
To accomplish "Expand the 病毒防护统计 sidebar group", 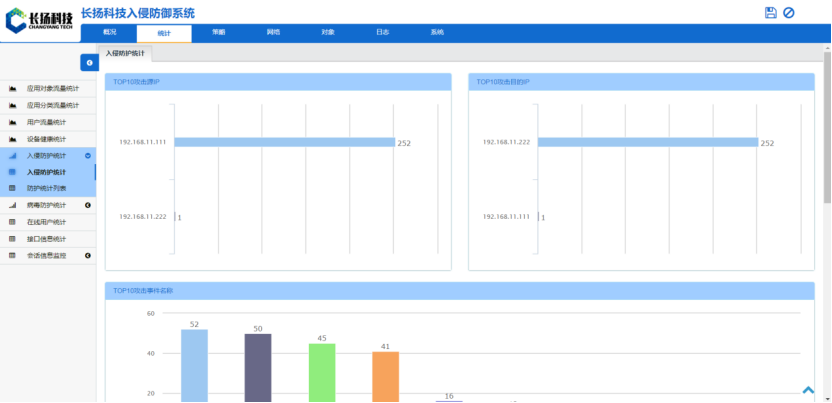I will coord(88,205).
